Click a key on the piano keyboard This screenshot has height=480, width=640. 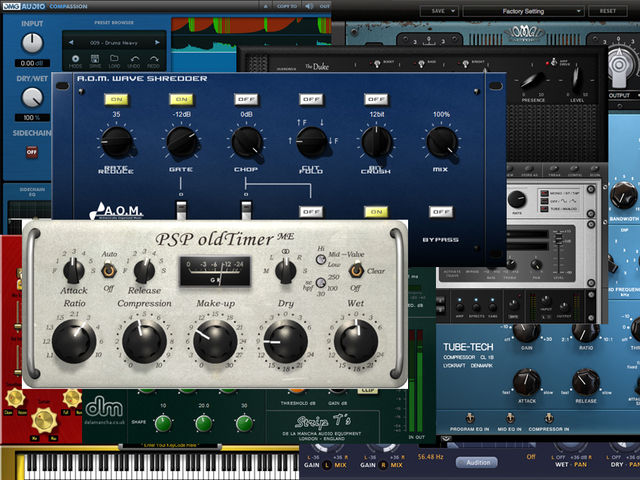click(x=163, y=466)
